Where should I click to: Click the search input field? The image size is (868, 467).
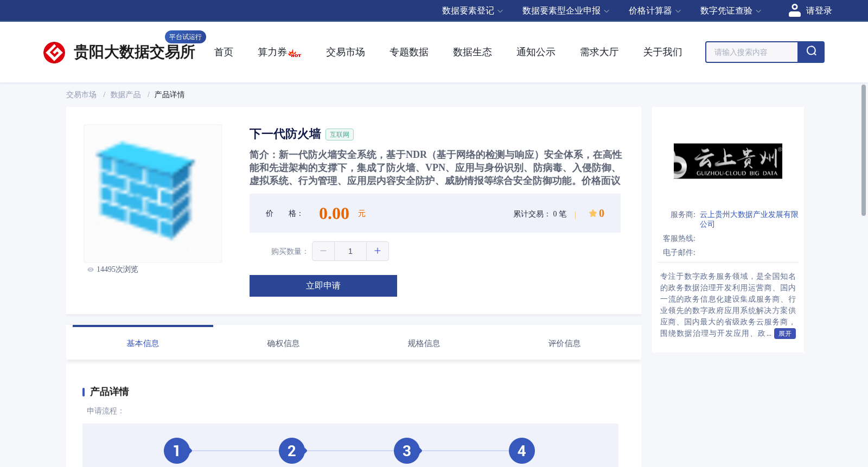(752, 52)
